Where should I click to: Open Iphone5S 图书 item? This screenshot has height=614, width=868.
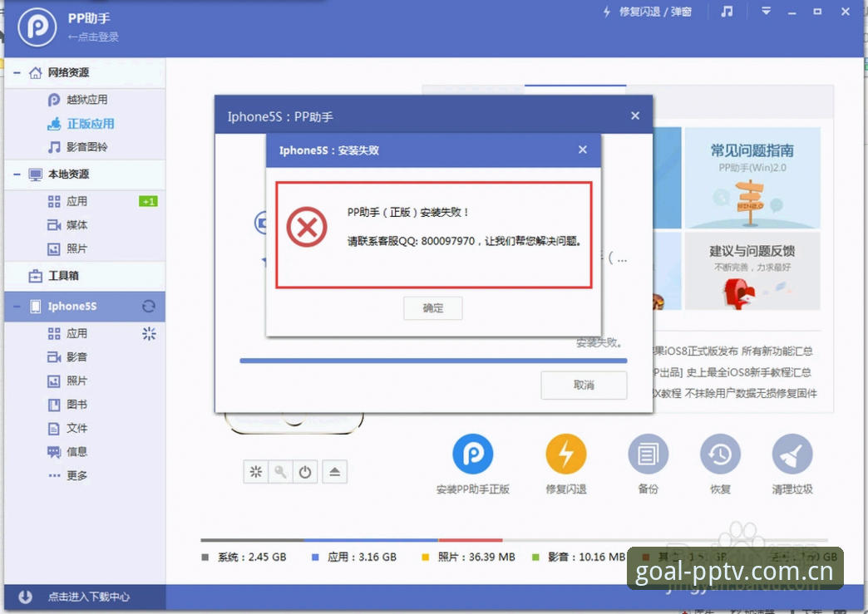point(67,405)
